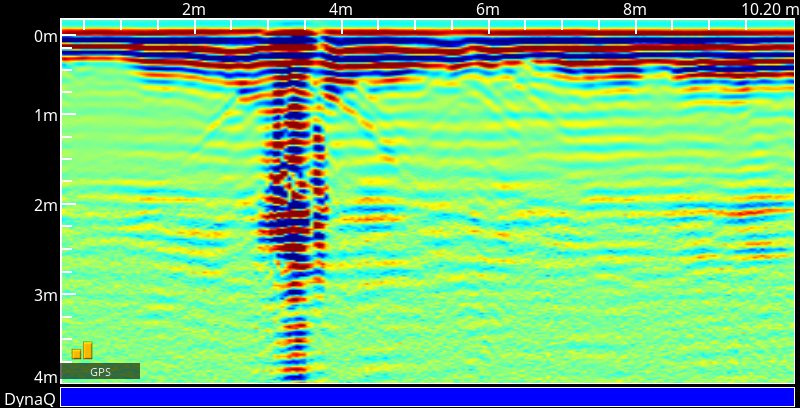The width and height of the screenshot is (800, 408).
Task: Click the 4m depth axis label
Action: (46, 377)
